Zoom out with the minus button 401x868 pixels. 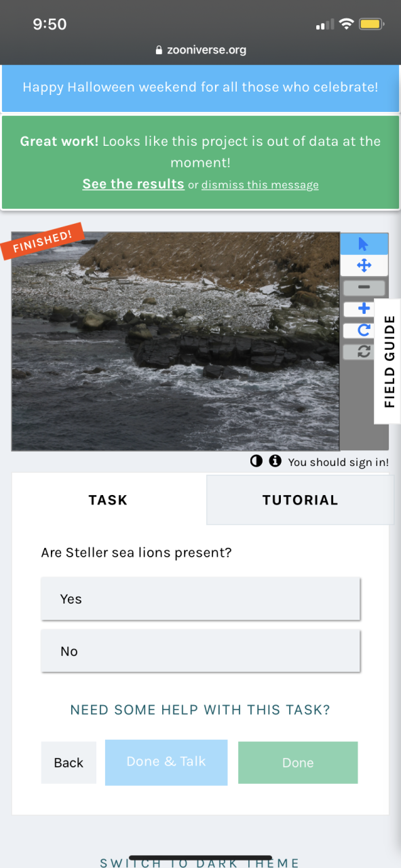[x=364, y=288]
